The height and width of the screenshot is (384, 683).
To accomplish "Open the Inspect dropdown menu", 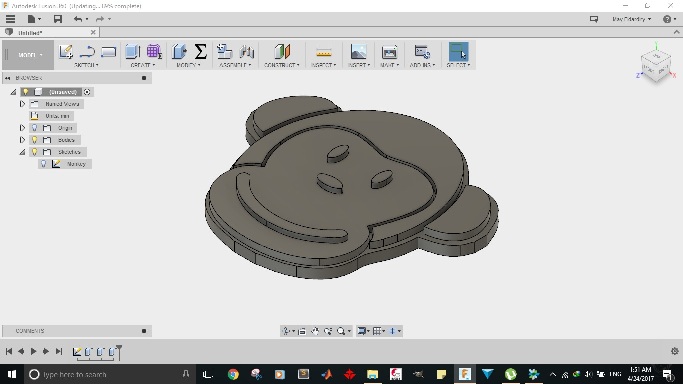I will 324,65.
